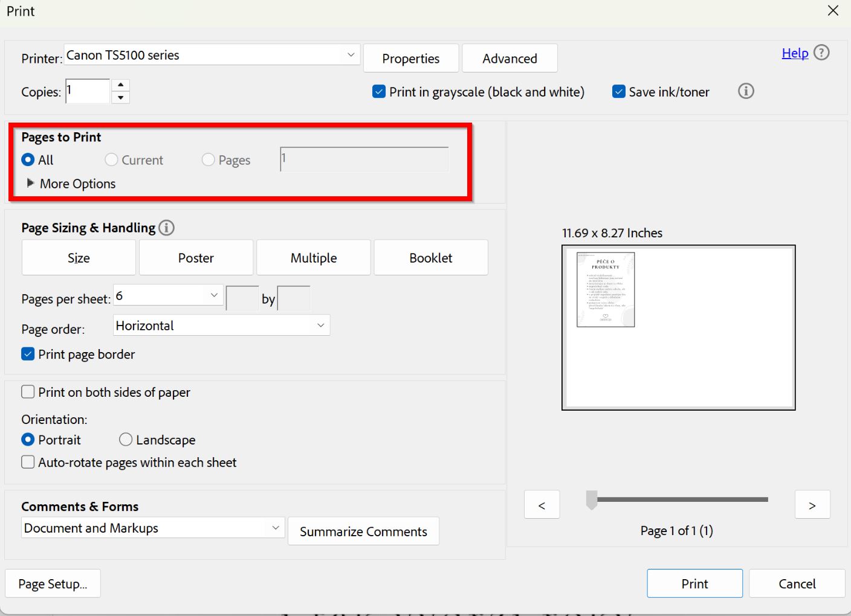Image resolution: width=851 pixels, height=616 pixels.
Task: Click the Copies input field
Action: [x=88, y=91]
